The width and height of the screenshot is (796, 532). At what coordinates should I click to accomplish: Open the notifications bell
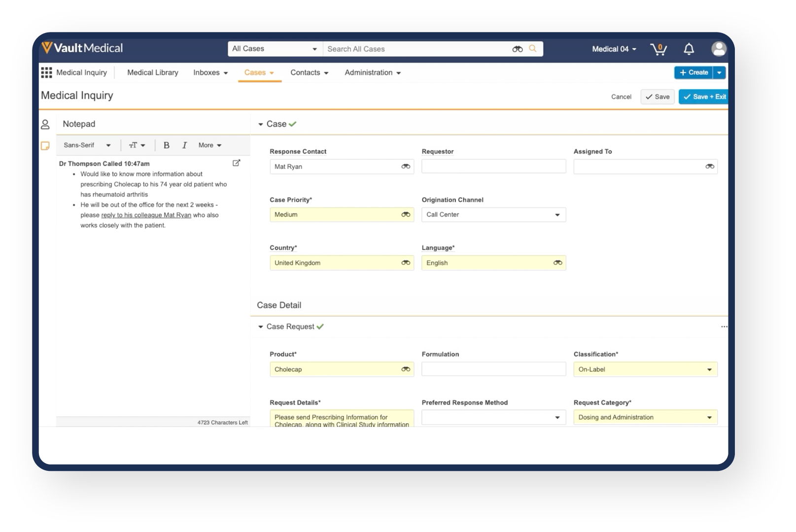[x=689, y=49]
